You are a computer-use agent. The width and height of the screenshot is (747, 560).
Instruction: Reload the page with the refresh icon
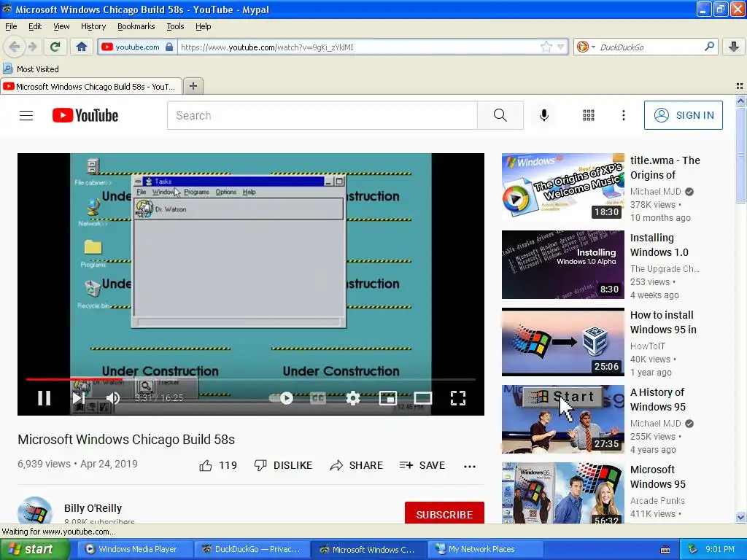tap(55, 47)
